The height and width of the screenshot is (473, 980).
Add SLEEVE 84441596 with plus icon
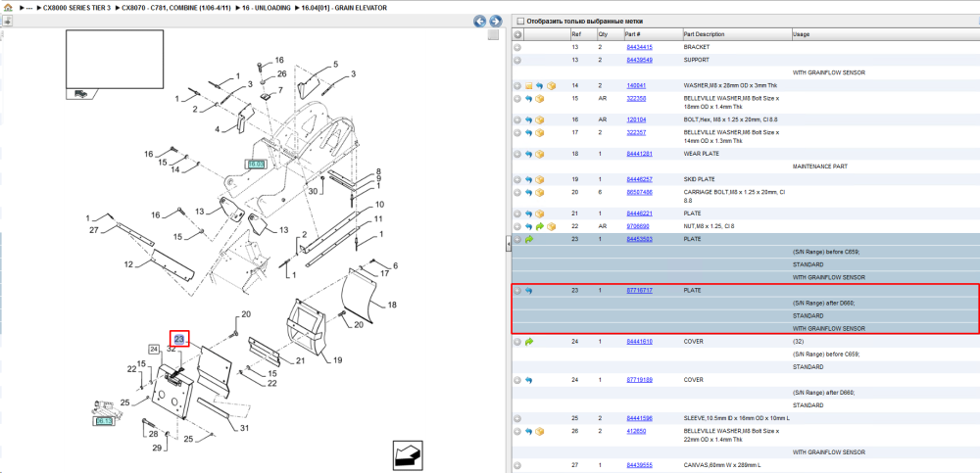517,418
